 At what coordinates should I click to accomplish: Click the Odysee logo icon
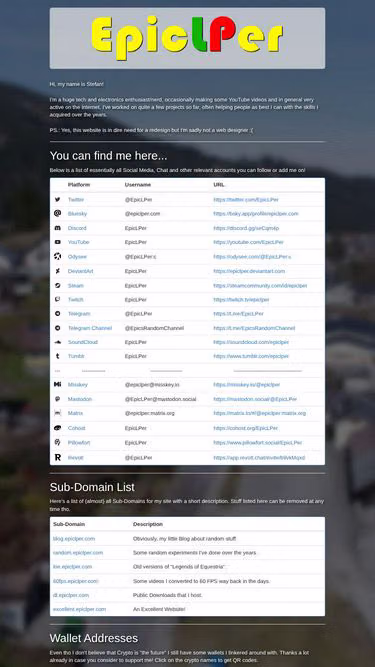tap(57, 257)
